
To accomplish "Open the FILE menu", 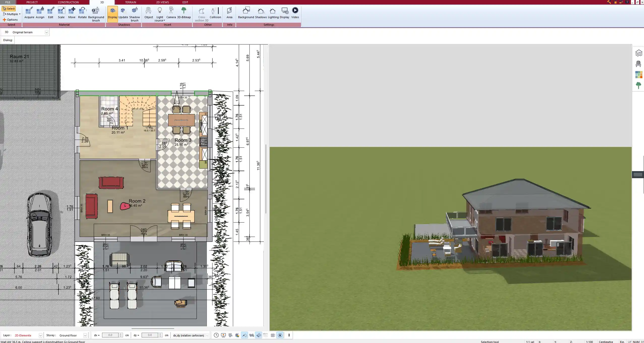I will pos(8,2).
